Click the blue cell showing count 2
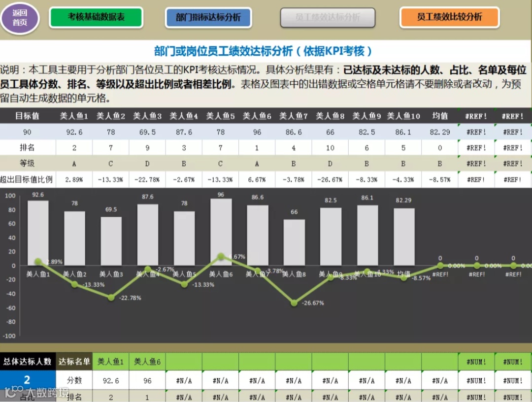 pyautogui.click(x=27, y=380)
